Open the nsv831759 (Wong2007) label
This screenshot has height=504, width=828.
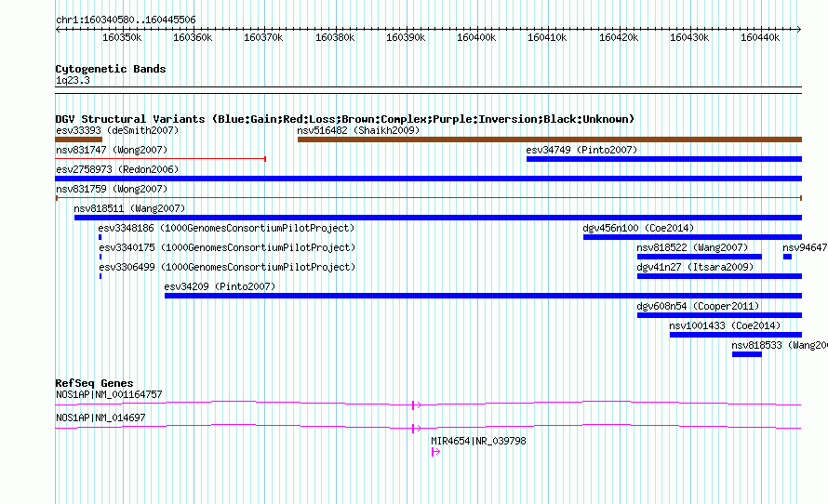112,189
